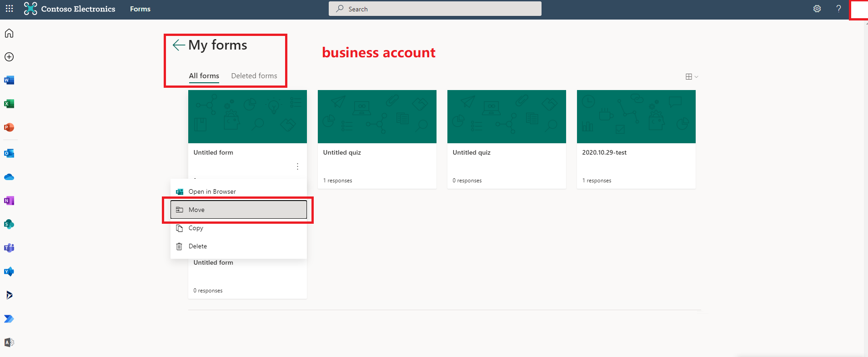Image resolution: width=868 pixels, height=357 pixels.
Task: Open Power Automate from the sidebar
Action: coord(9,319)
